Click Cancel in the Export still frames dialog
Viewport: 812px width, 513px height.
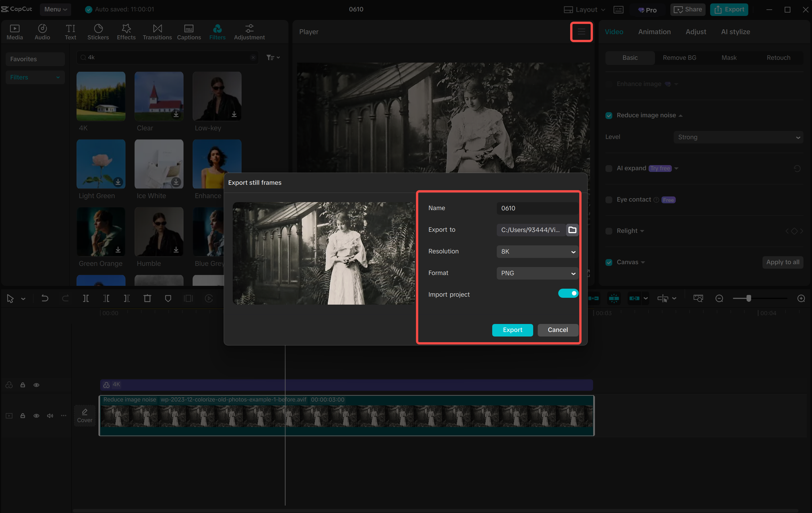(558, 330)
